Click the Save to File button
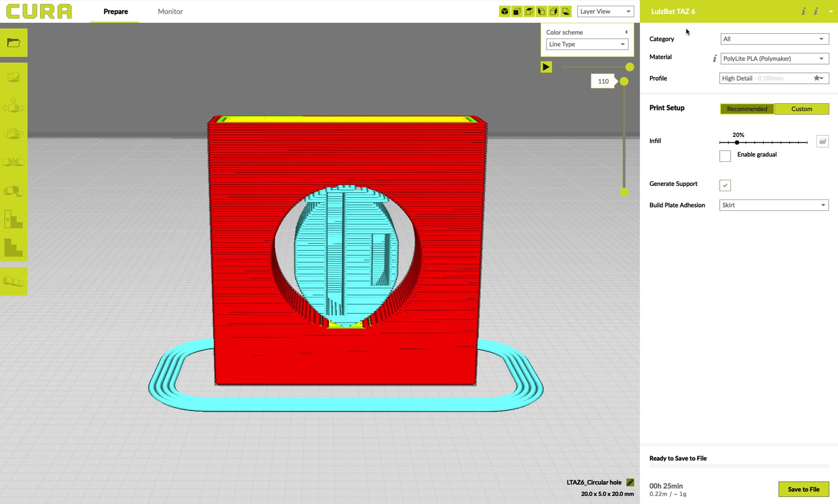 (x=804, y=489)
